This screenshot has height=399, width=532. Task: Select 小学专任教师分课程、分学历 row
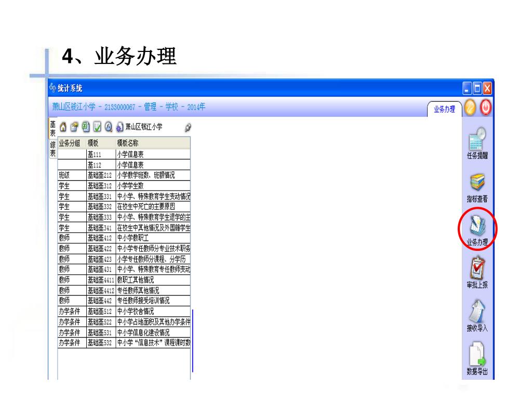click(124, 259)
